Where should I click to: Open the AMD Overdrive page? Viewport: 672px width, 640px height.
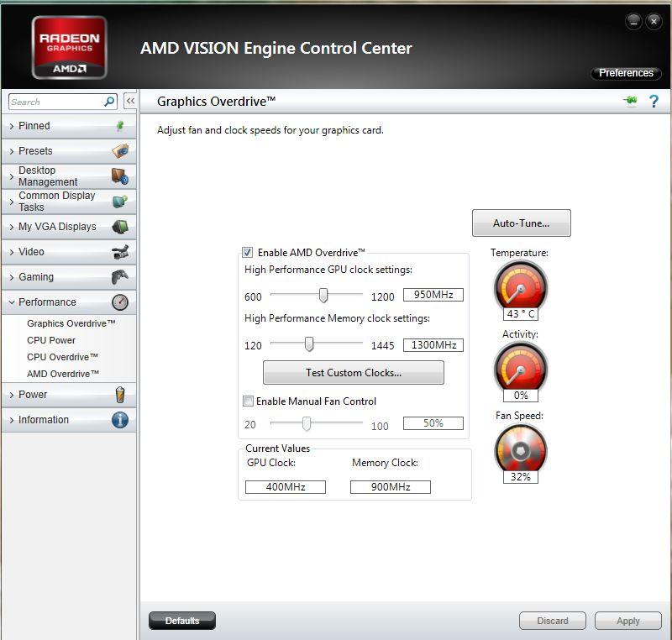(x=63, y=374)
